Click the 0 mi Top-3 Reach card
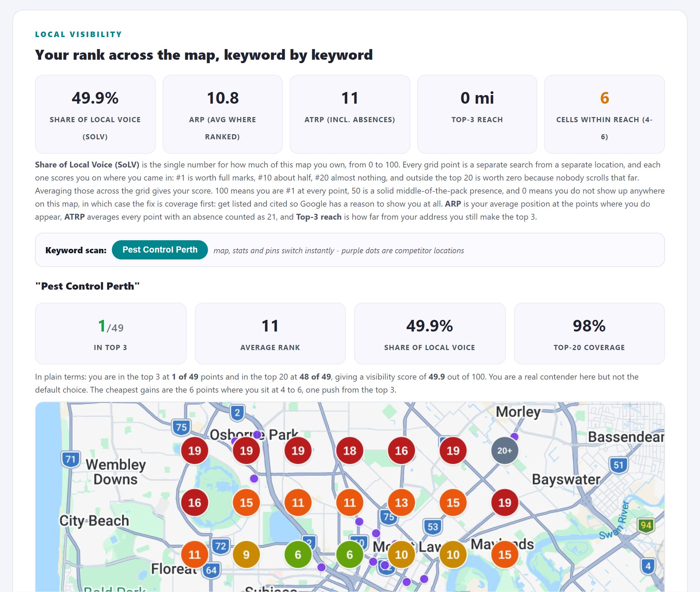 pos(477,114)
